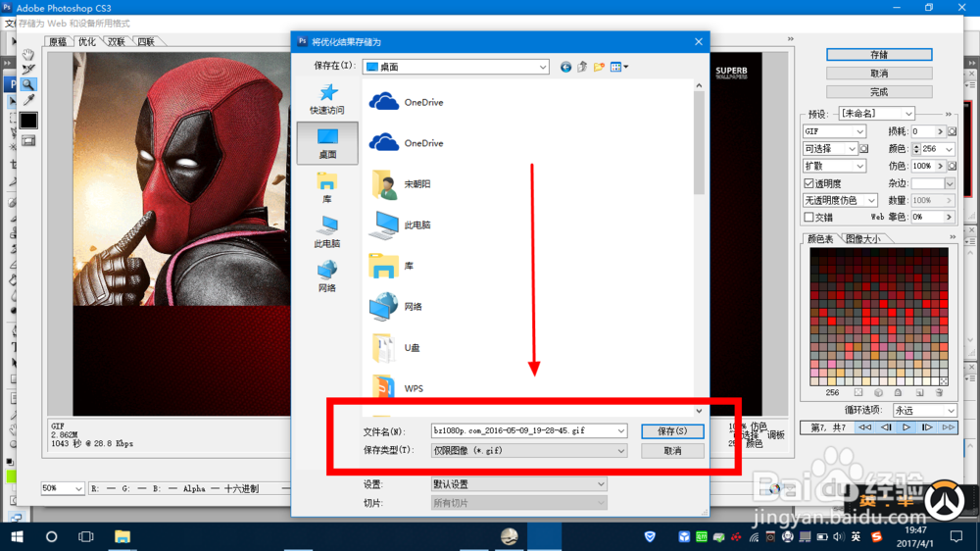The width and height of the screenshot is (980, 551).
Task: Select the Zoom magnifier tool
Action: 28,84
